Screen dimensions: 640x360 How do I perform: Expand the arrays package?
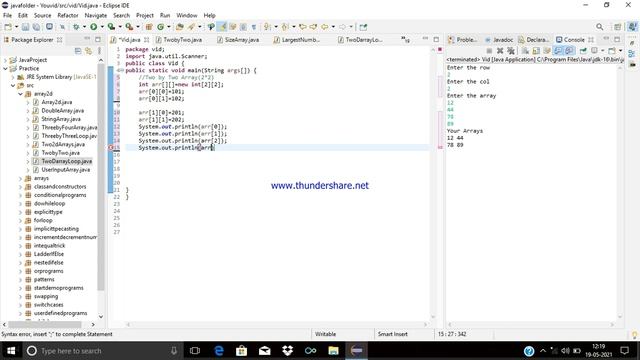20,178
